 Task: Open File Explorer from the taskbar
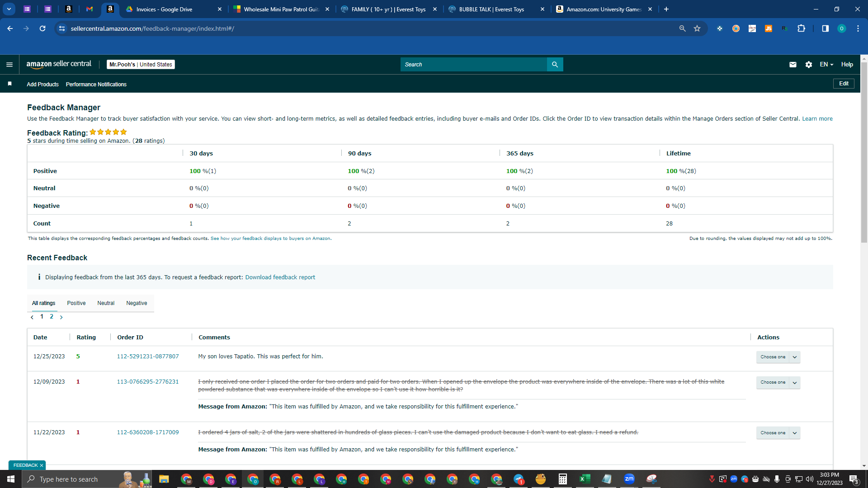[x=164, y=479]
